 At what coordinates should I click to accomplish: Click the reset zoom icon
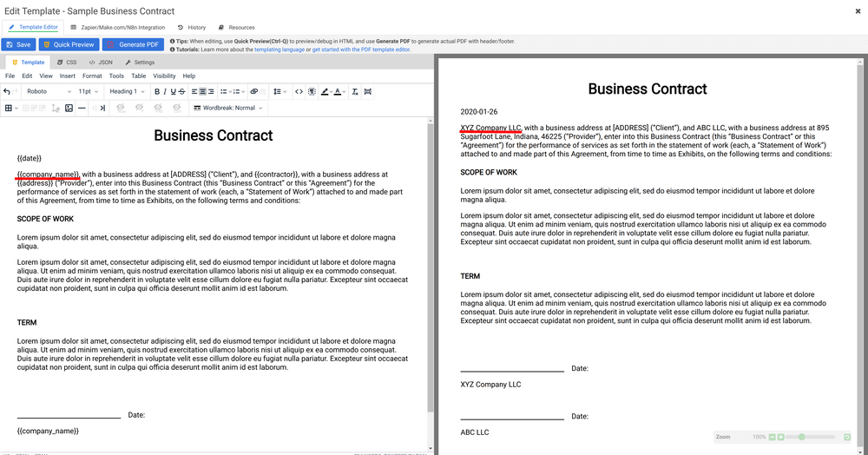846,438
